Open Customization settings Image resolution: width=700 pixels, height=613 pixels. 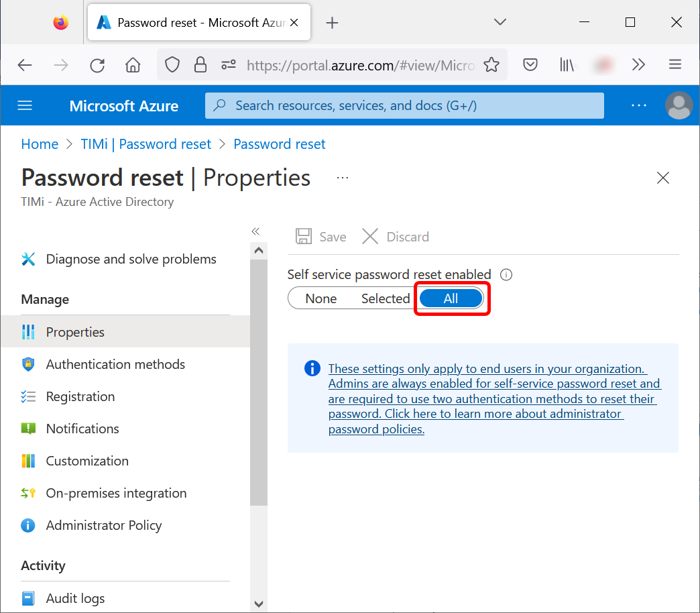(x=74, y=461)
